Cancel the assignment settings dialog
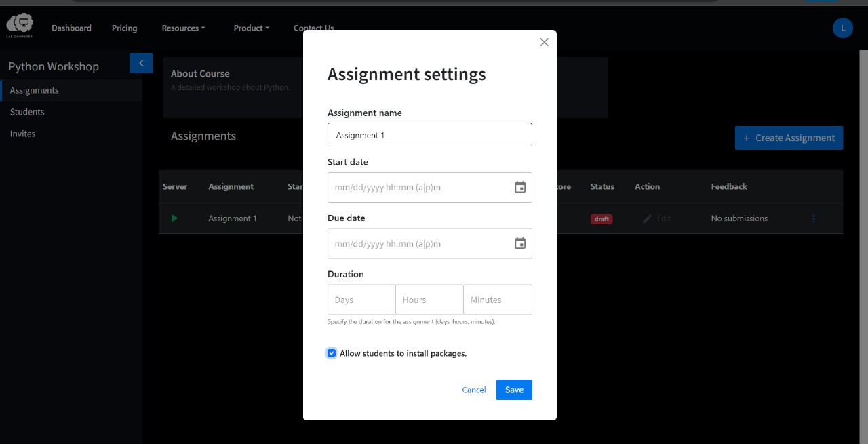The width and height of the screenshot is (868, 444). 474,390
